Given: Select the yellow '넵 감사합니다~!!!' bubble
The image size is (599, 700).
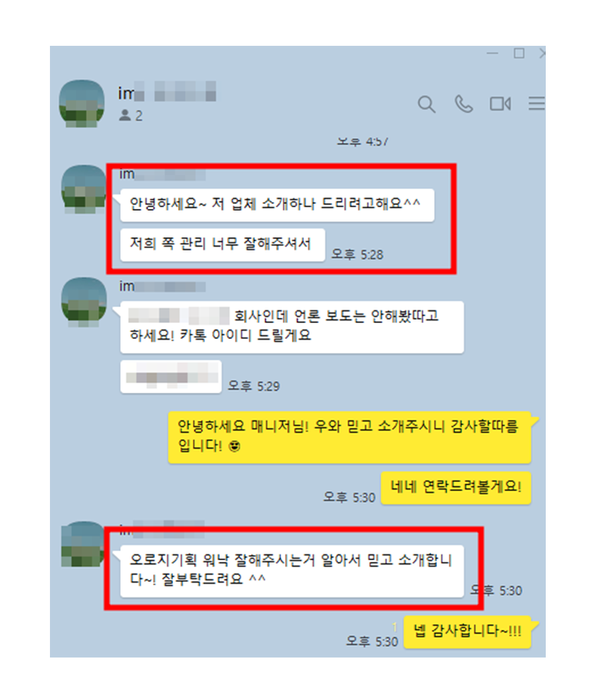Looking at the screenshot, I should coord(468,632).
